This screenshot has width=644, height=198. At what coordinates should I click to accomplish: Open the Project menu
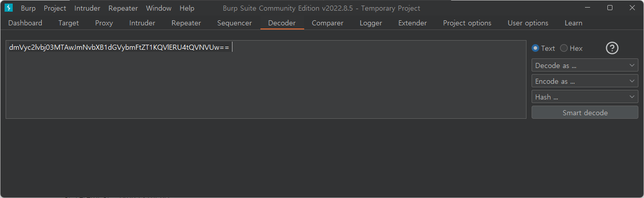(x=55, y=8)
